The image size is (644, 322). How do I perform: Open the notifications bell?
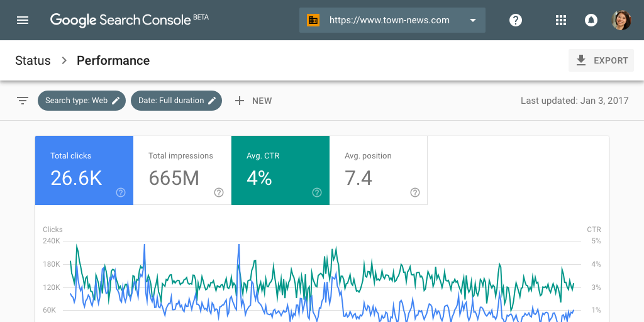(x=591, y=20)
